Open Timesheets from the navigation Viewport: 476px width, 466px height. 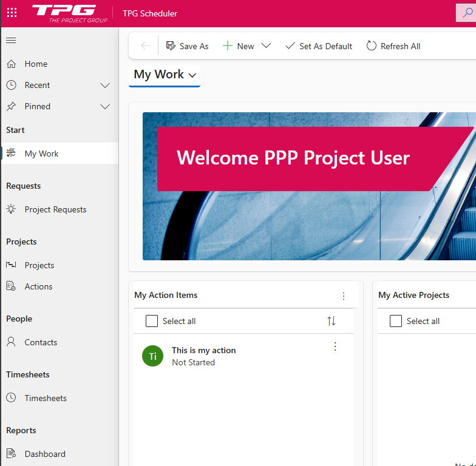[46, 398]
